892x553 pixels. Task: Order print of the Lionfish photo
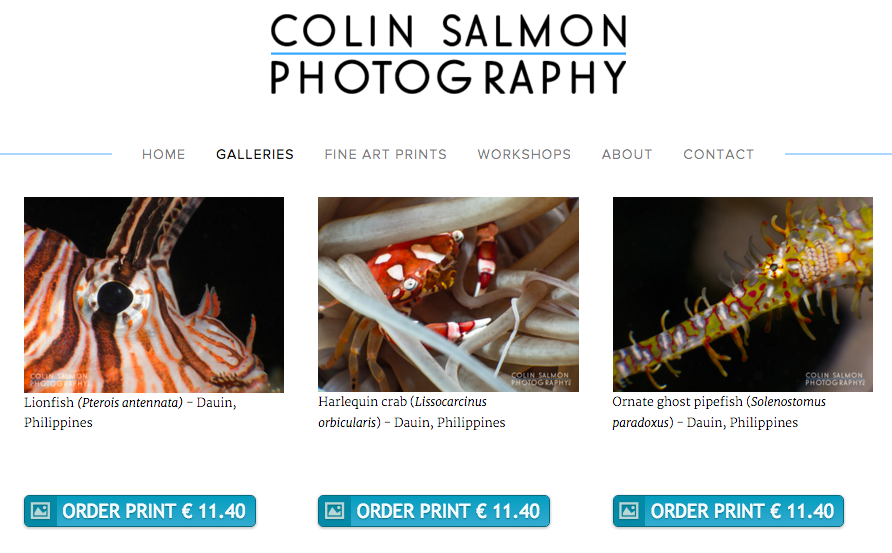click(140, 511)
